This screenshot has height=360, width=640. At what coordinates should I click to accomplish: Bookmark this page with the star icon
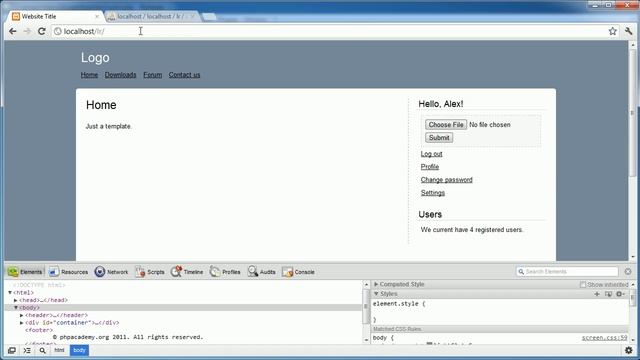612,31
